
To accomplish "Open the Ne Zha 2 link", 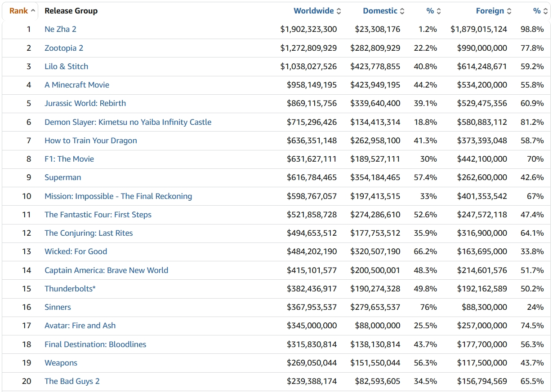I will 60,29.
